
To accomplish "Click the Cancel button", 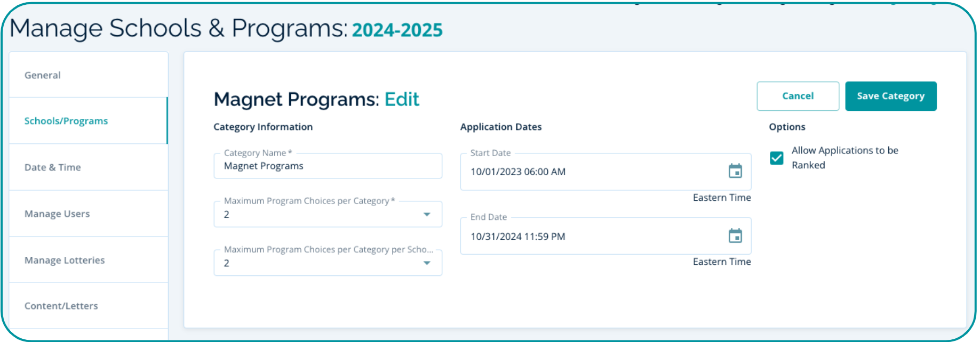I will click(798, 96).
